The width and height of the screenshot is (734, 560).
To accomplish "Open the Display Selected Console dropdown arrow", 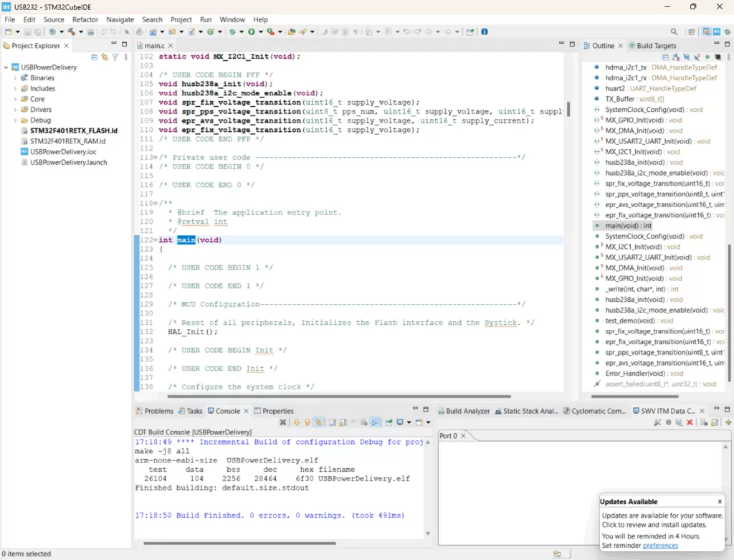I will [x=409, y=422].
